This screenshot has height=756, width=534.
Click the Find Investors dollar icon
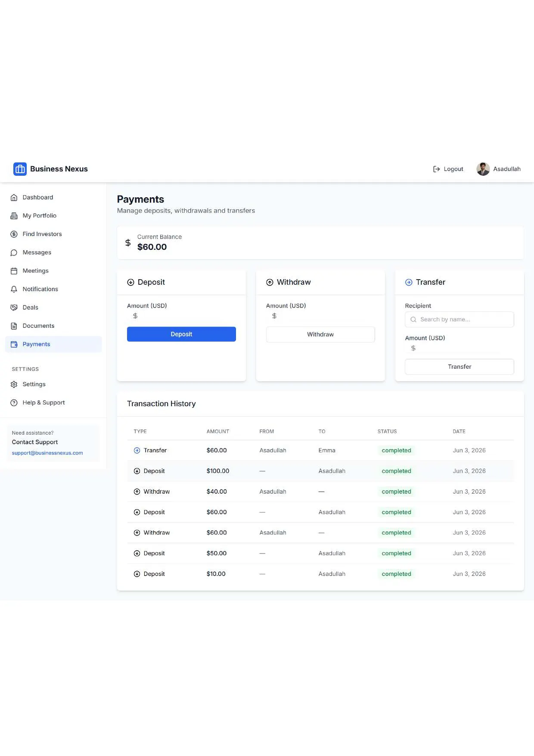14,234
